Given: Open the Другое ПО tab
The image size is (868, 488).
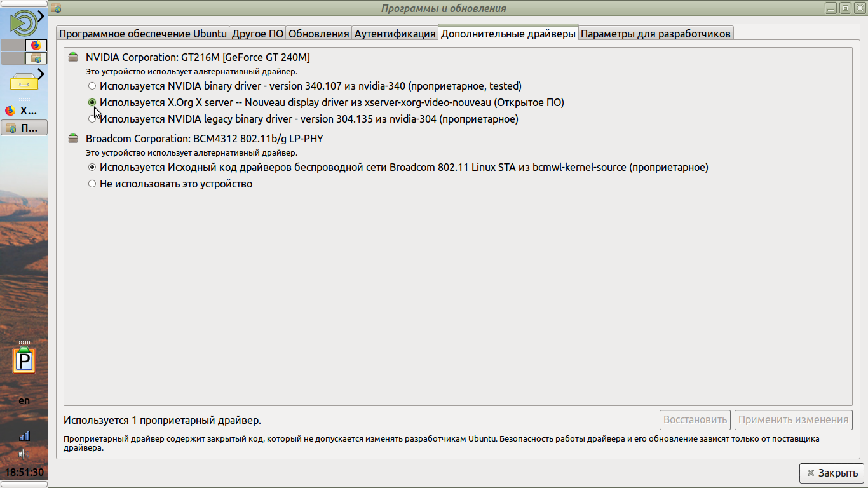Looking at the screenshot, I should coord(257,34).
